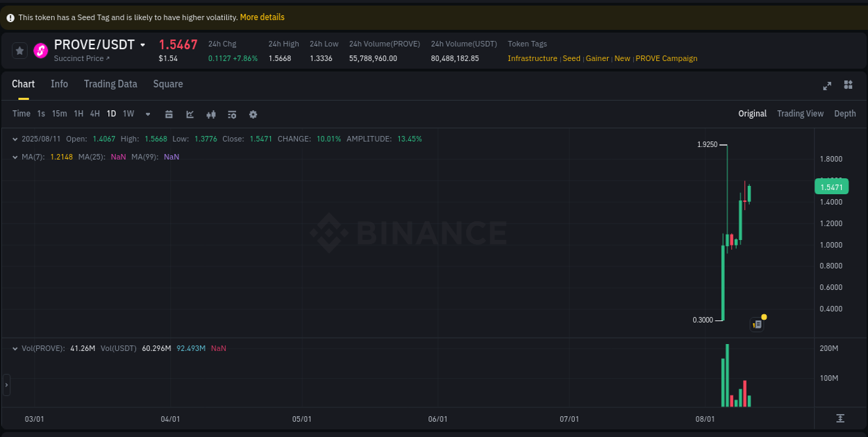Switch chart style using the line chart icon
Screen dimensions: 868x437
[x=190, y=114]
